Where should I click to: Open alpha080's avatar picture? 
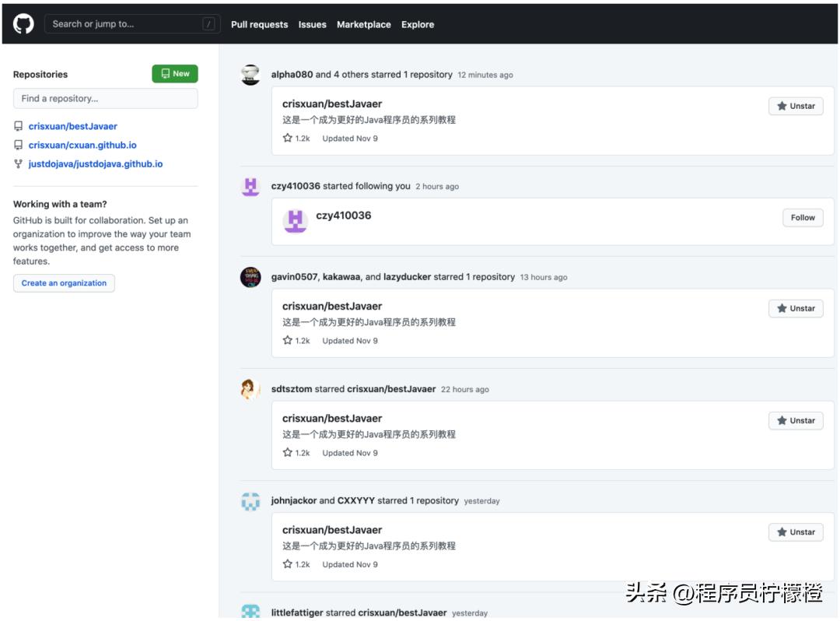click(x=250, y=75)
